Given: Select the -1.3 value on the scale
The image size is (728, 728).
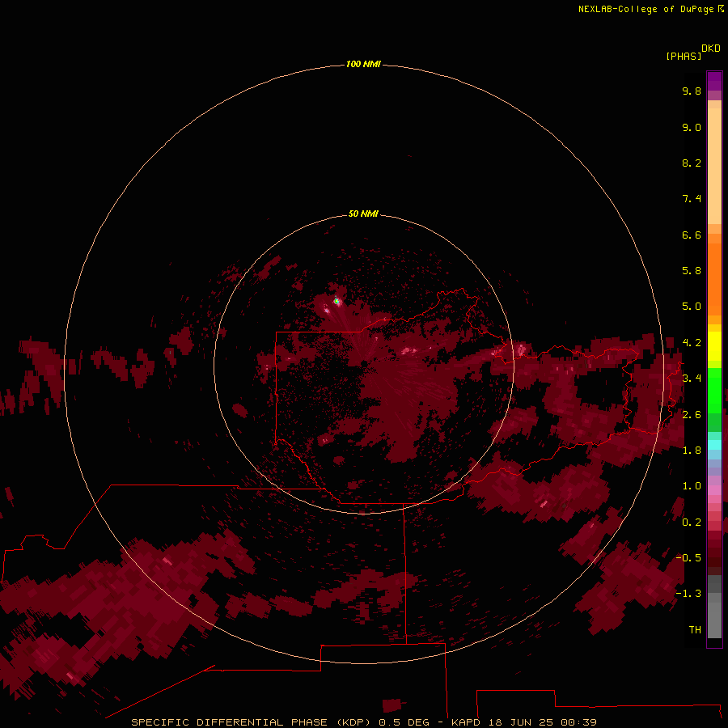Looking at the screenshot, I should click(x=688, y=594).
